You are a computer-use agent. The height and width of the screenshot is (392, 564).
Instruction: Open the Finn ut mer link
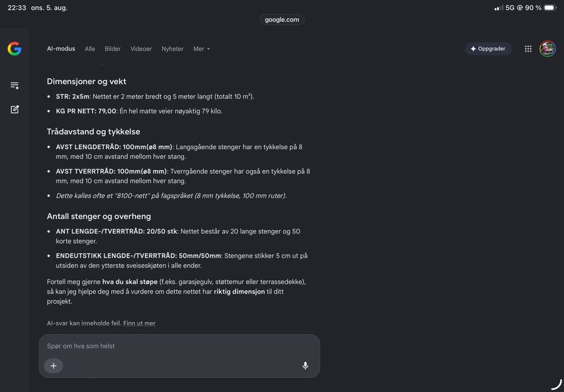pyautogui.click(x=139, y=323)
